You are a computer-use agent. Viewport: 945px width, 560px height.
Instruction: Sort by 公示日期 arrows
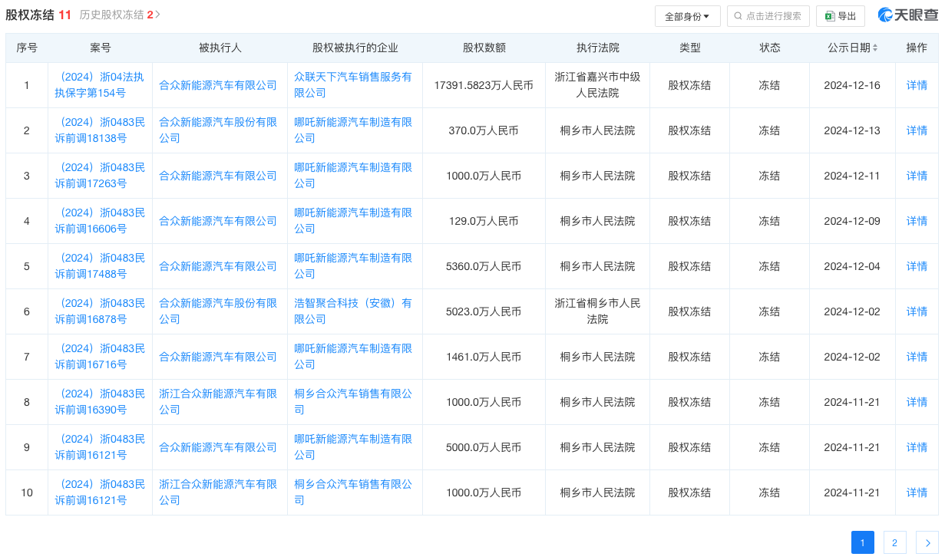click(x=875, y=48)
